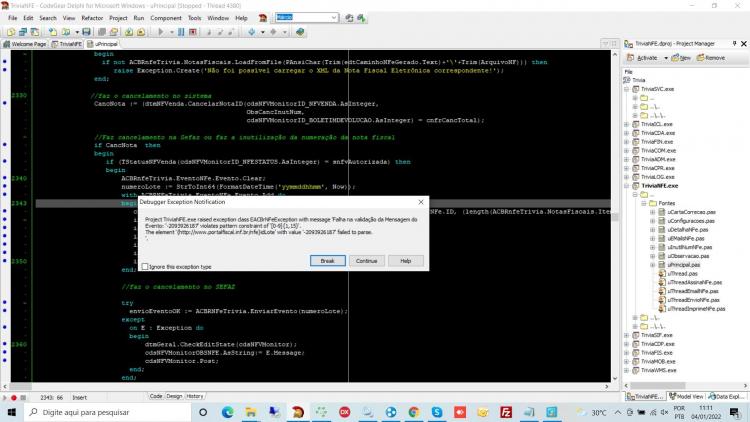Click the Remove button in Project Manager
Screen dimensions: 750x422
pos(711,58)
